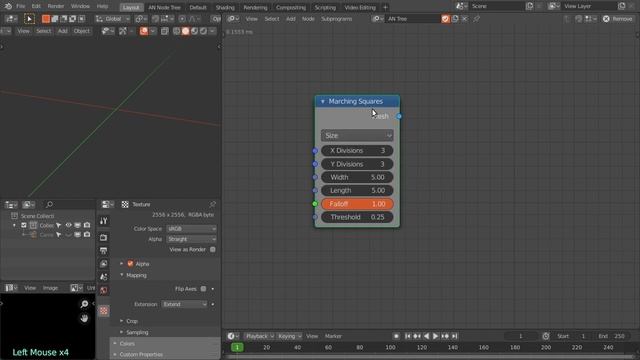Click the End frame 250 field
The image size is (640, 360).
click(x=612, y=336)
